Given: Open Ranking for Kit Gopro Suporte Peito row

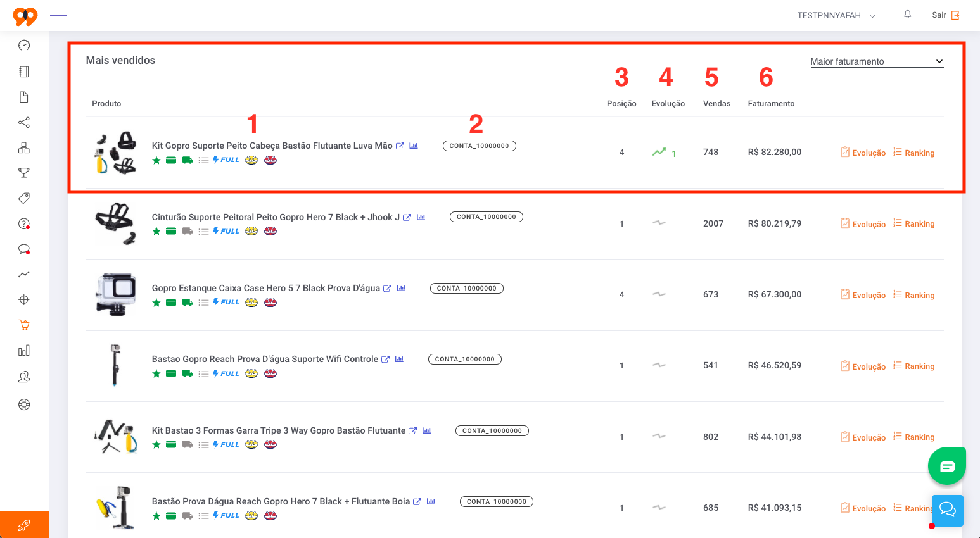Looking at the screenshot, I should (x=914, y=153).
